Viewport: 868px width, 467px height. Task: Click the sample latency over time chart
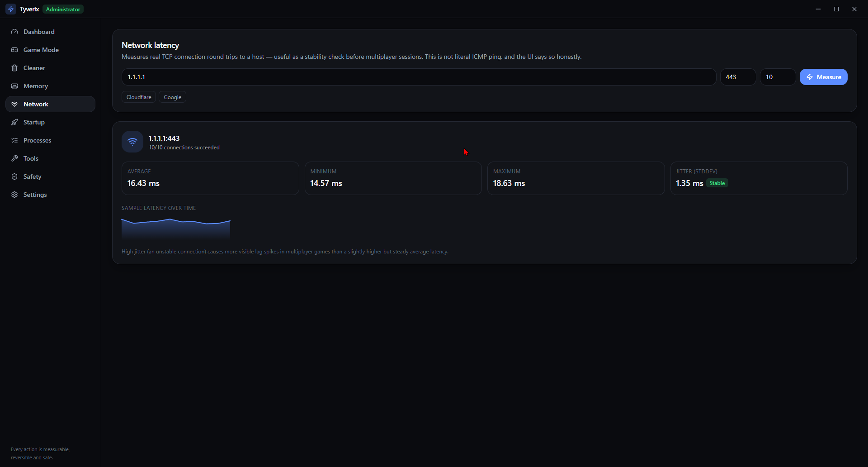point(176,229)
